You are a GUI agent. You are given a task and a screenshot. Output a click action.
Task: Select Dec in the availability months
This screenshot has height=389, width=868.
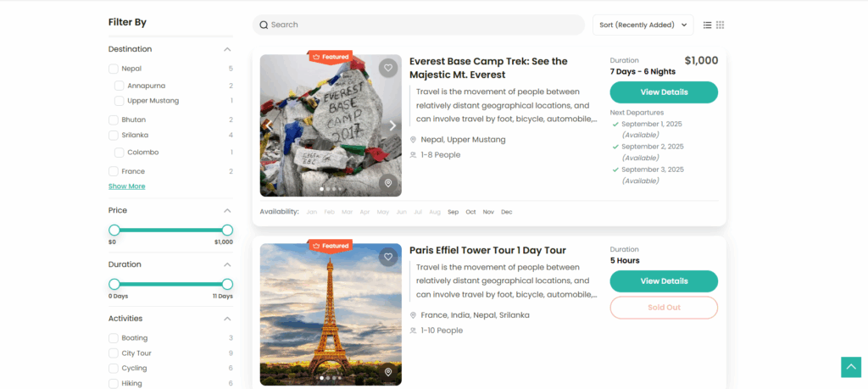tap(507, 212)
